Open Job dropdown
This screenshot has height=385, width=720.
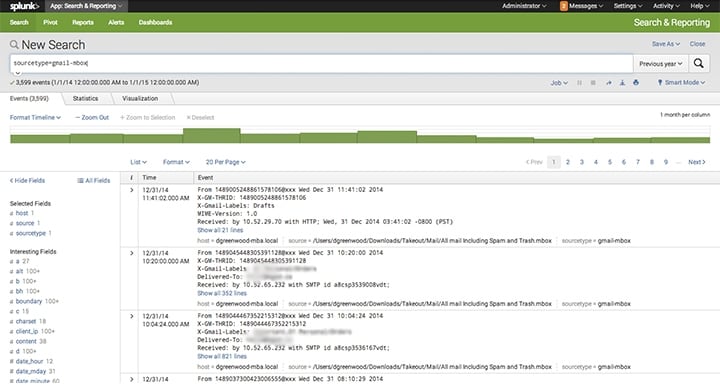pos(559,83)
